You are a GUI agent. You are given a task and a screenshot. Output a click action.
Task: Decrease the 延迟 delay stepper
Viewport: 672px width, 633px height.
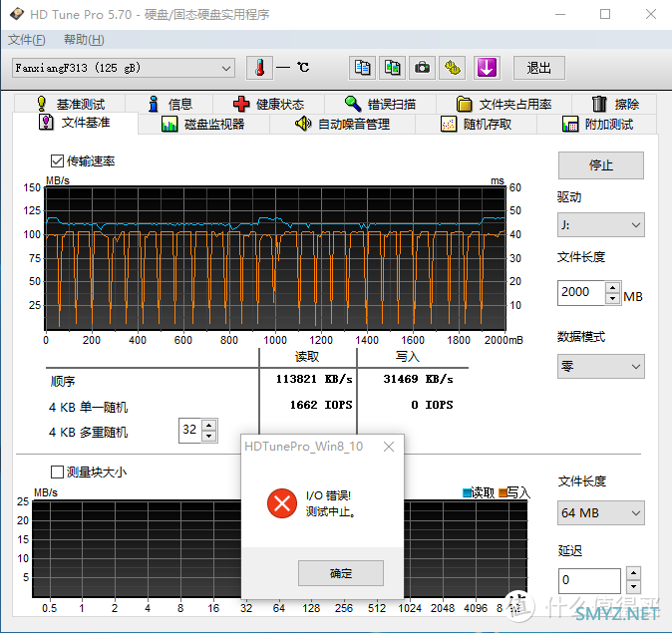tap(633, 586)
